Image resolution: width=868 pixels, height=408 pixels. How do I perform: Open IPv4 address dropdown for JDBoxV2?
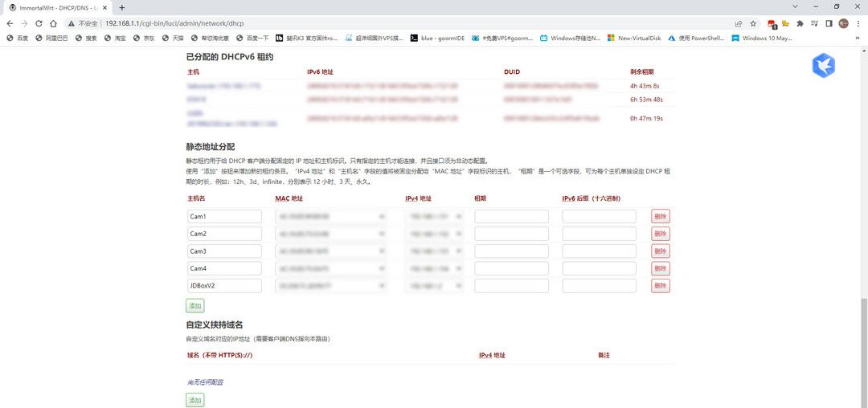coord(435,286)
